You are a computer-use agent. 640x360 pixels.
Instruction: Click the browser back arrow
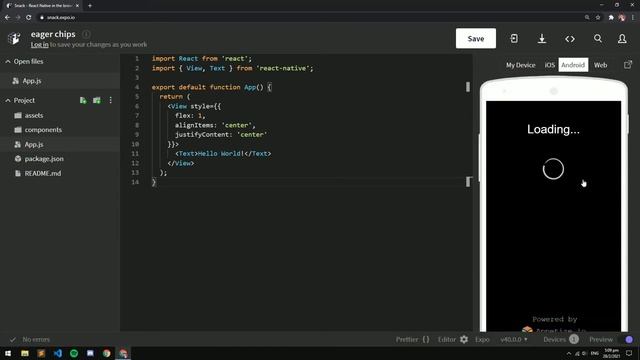pos(7,18)
